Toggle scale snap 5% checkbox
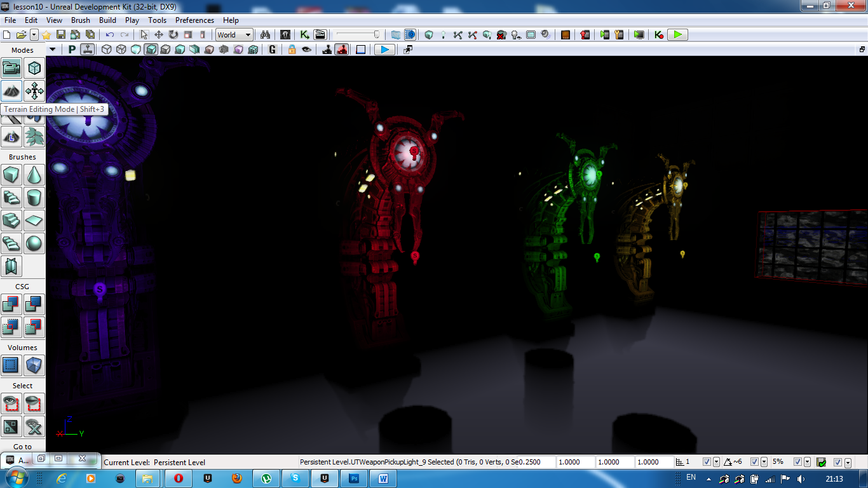Image resolution: width=868 pixels, height=488 pixels. point(798,462)
